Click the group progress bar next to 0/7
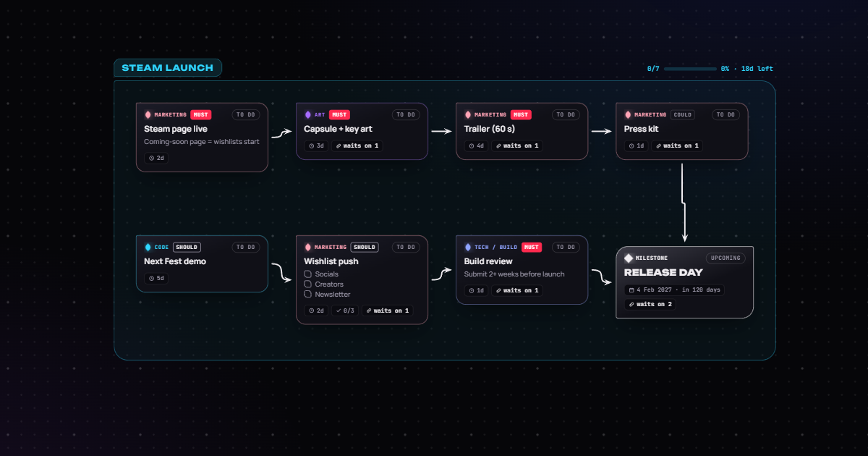Image resolution: width=868 pixels, height=456 pixels. [690, 69]
